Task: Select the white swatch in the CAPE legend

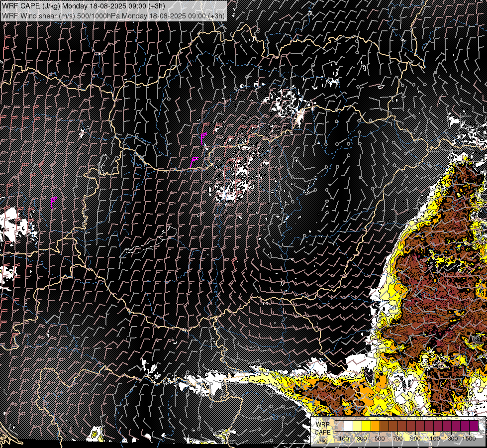Action: coord(349,426)
